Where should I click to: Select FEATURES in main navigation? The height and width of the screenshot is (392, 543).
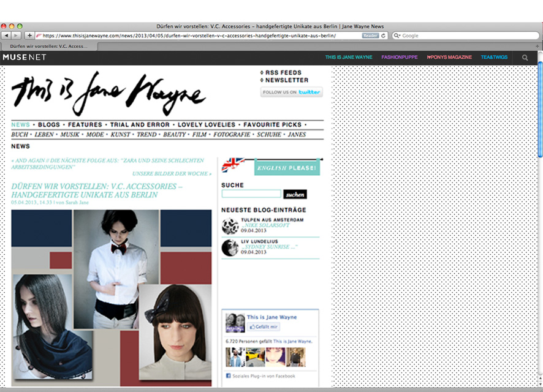(85, 124)
